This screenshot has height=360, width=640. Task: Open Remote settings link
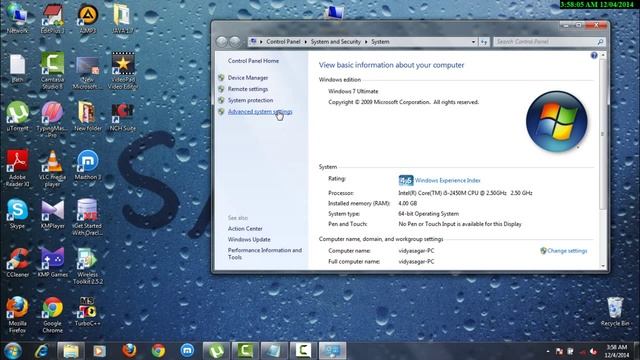[x=248, y=89]
